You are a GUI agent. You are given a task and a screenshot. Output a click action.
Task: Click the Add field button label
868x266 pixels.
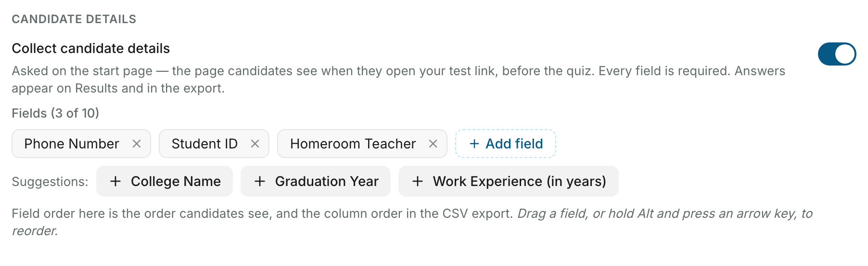514,144
